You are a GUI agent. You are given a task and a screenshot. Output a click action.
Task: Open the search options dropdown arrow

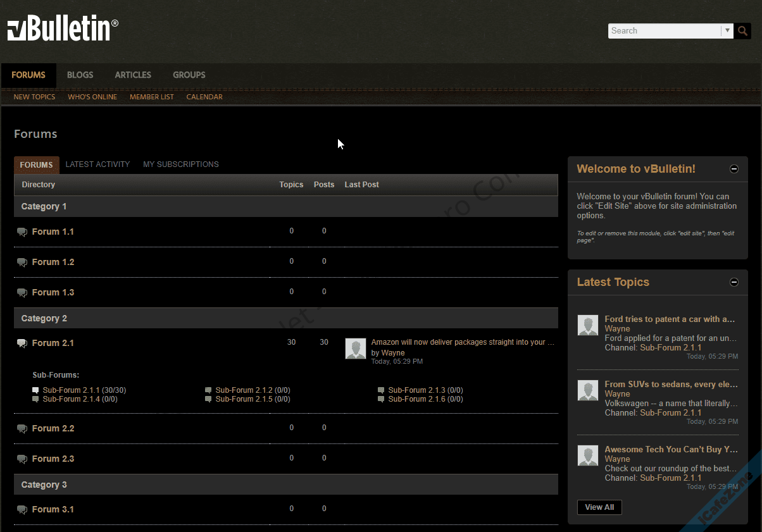[727, 30]
